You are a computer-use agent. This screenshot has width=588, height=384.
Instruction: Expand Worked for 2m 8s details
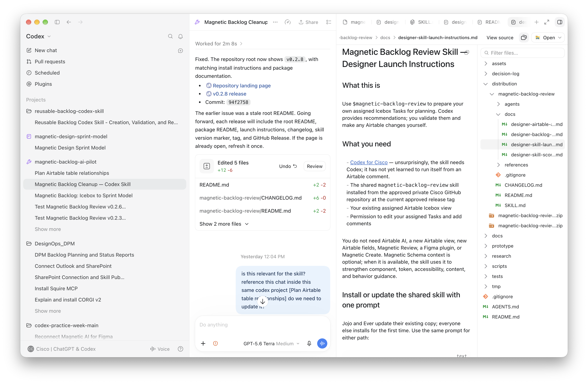coord(219,44)
